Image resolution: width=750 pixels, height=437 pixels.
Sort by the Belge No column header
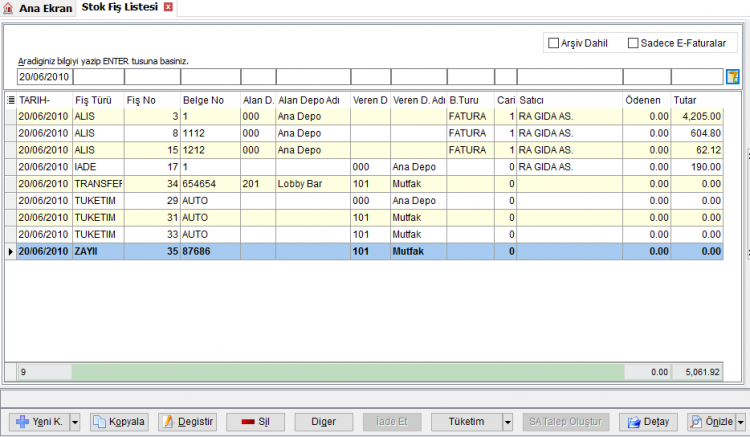(x=210, y=100)
